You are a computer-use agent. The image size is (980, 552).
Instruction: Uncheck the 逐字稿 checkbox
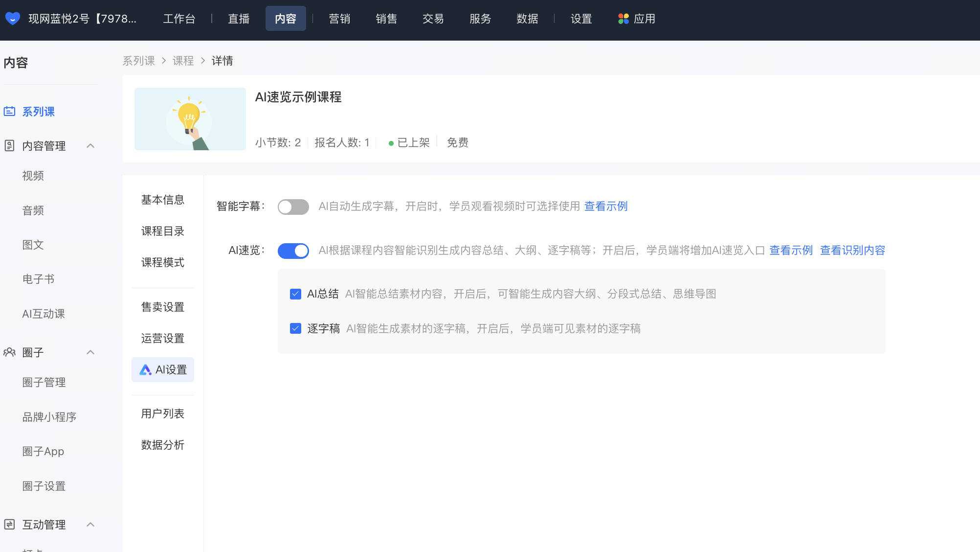[x=295, y=328]
